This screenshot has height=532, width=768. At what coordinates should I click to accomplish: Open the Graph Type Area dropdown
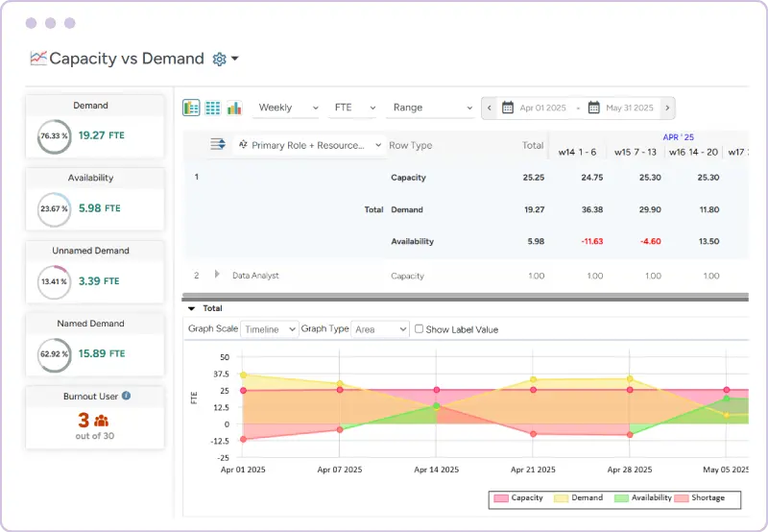(379, 329)
